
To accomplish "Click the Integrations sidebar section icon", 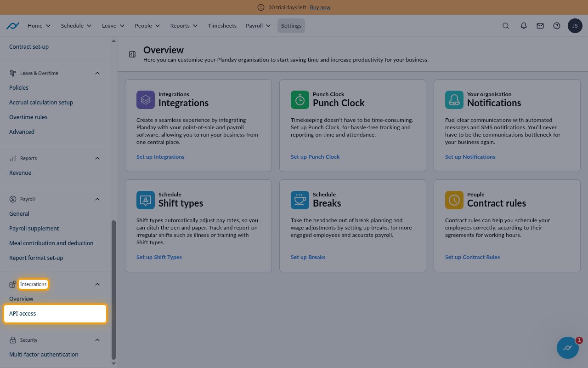I will click(13, 284).
